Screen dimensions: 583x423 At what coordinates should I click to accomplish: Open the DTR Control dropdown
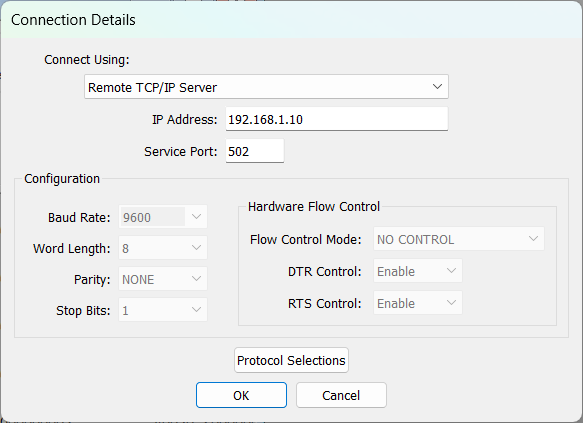418,271
